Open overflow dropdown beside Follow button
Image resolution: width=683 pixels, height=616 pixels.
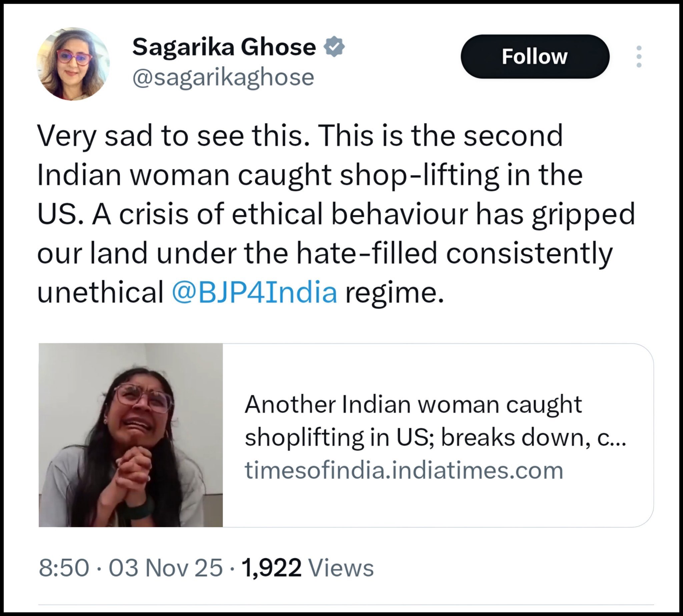point(639,58)
